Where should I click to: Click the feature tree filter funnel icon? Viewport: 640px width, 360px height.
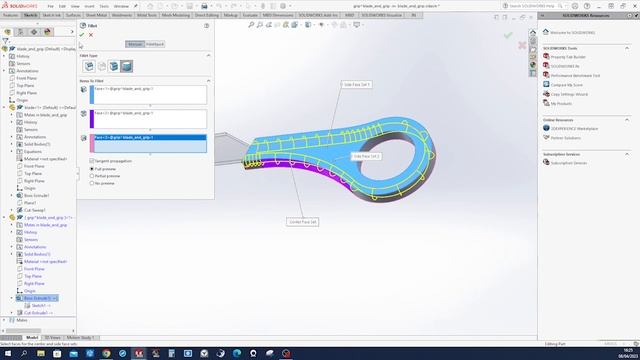[x=5, y=41]
